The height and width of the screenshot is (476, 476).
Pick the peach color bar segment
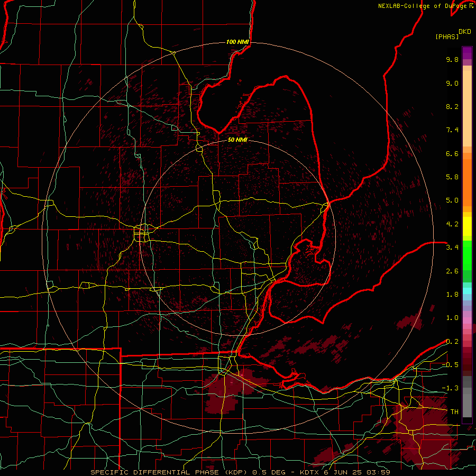467,108
